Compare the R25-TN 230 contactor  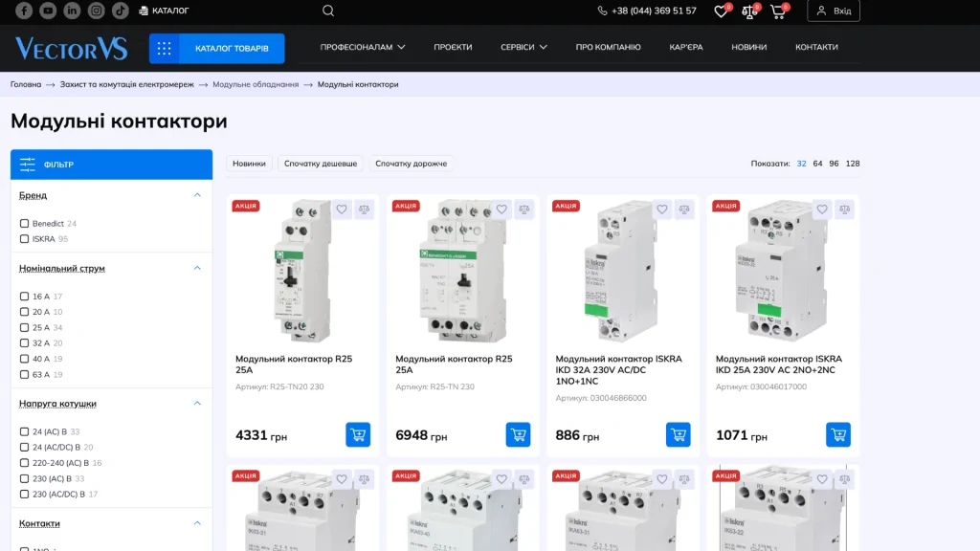point(524,209)
